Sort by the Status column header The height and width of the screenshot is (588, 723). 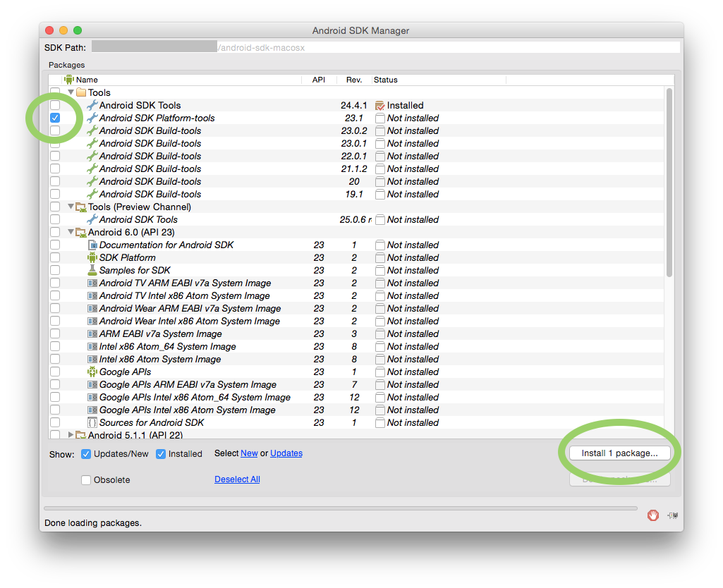pyautogui.click(x=439, y=80)
